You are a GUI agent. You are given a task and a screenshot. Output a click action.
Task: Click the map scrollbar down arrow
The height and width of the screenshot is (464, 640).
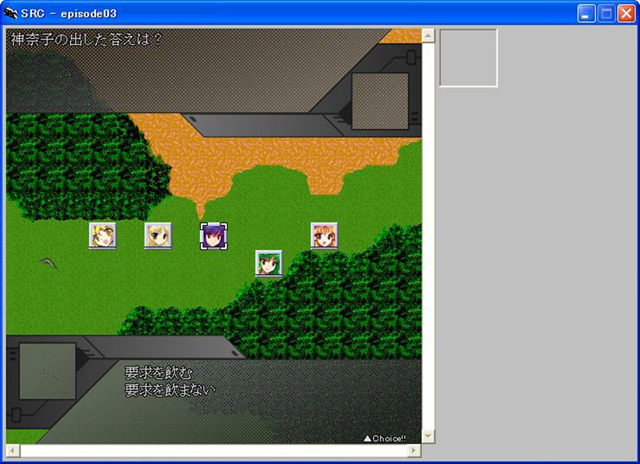(x=428, y=436)
